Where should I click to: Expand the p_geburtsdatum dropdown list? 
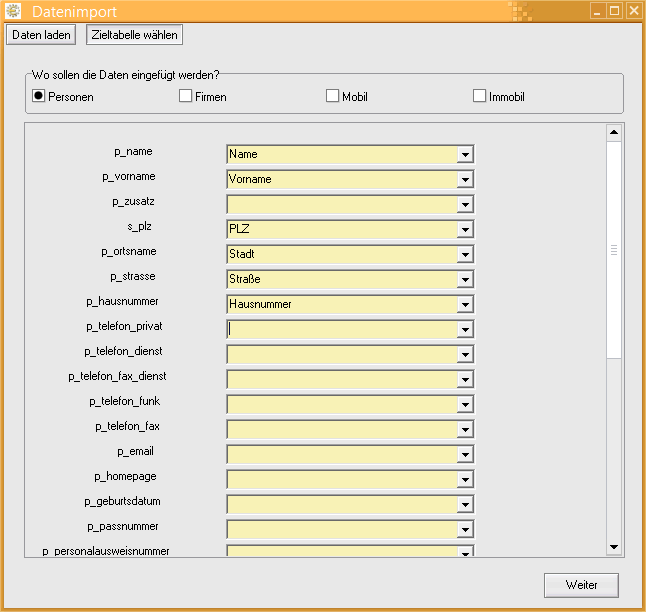464,504
